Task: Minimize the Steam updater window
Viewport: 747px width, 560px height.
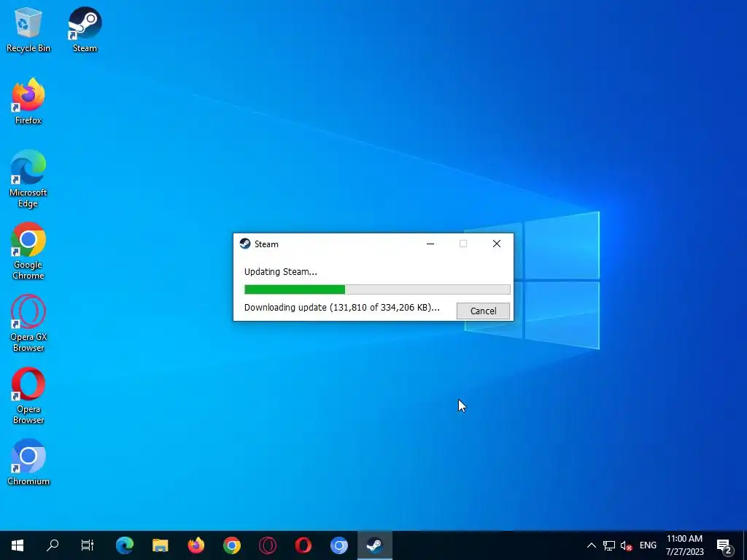Action: coord(430,244)
